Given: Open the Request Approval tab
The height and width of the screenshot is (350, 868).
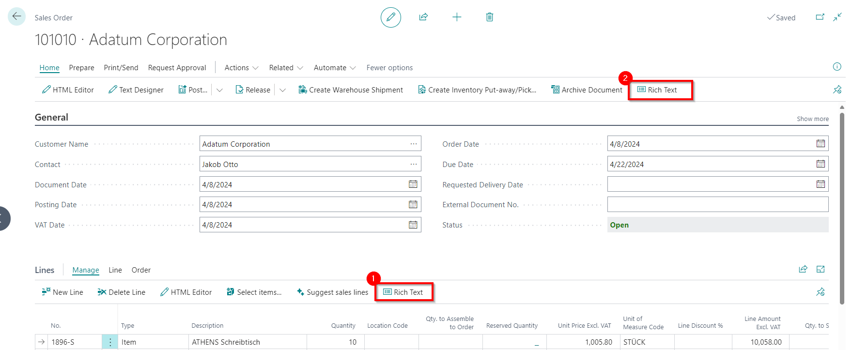Looking at the screenshot, I should click(177, 68).
